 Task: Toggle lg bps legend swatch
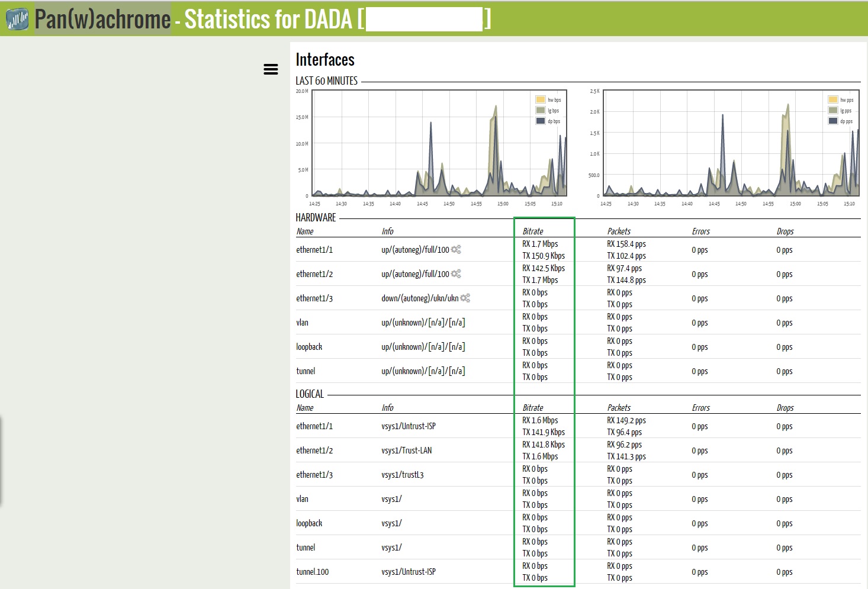tap(541, 110)
